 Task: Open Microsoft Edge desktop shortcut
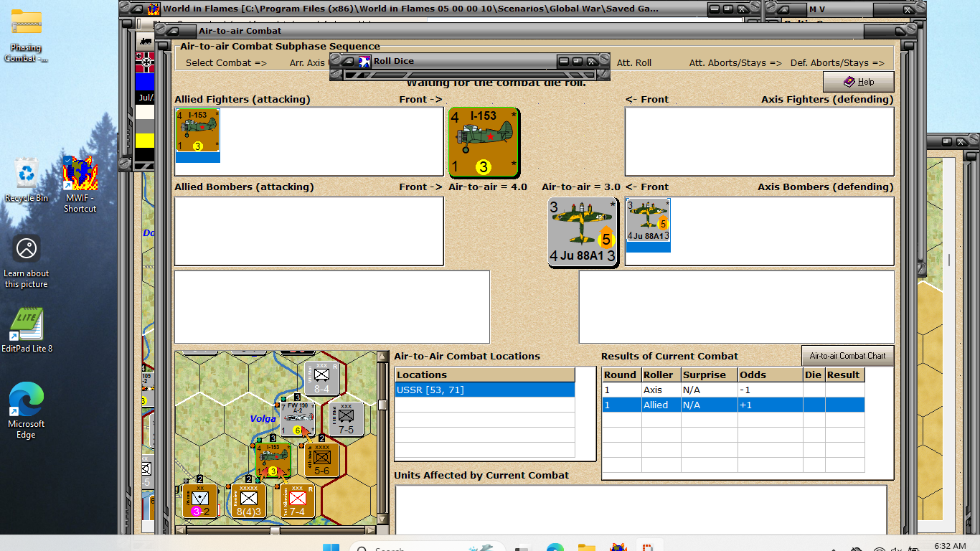tap(27, 410)
